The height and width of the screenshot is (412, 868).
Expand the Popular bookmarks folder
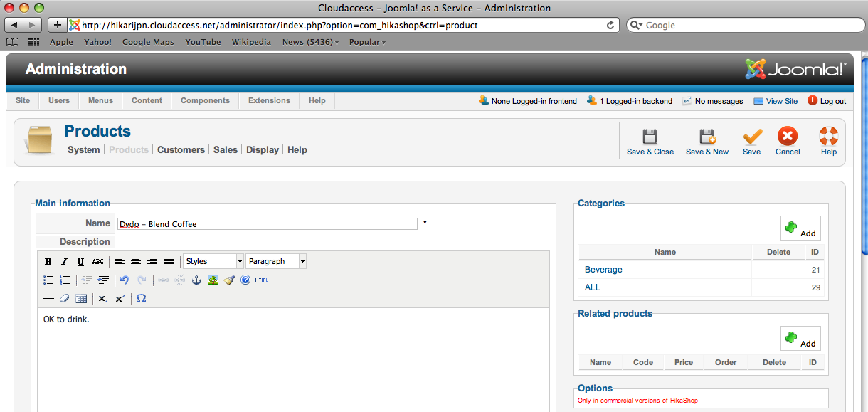click(x=368, y=42)
